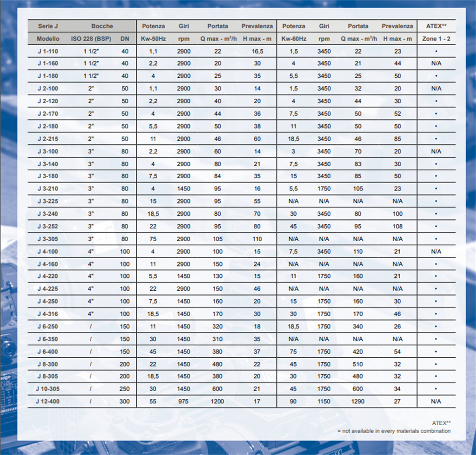476x455 pixels.
Task: Select the 600 flow at 50Hz for J 10-305
Action: (x=217, y=389)
